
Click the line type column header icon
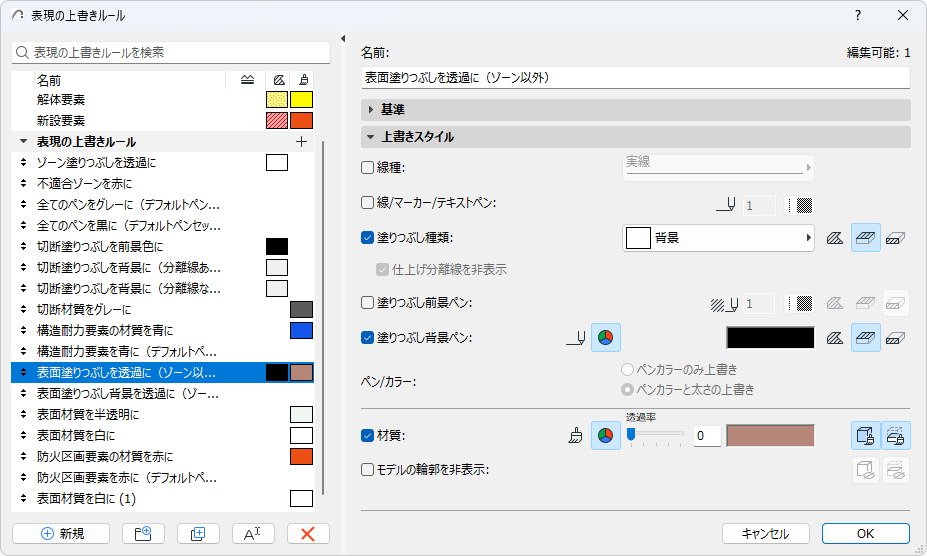coord(248,80)
